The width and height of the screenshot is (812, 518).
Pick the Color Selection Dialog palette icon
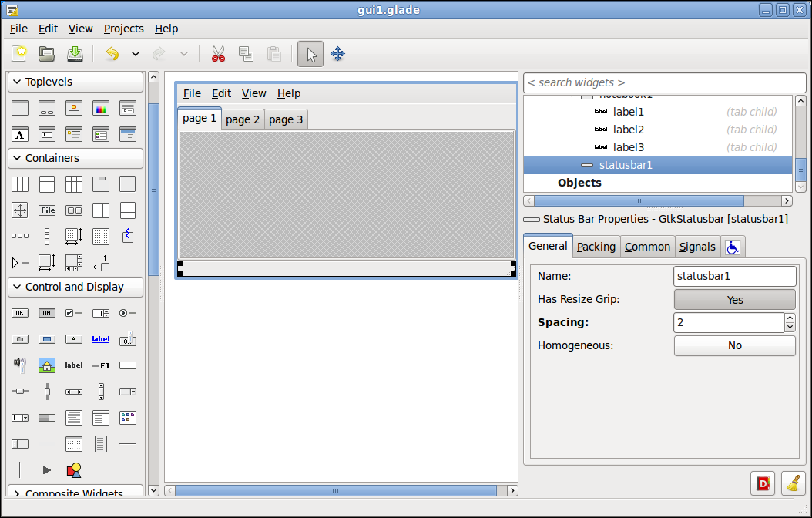[x=101, y=108]
